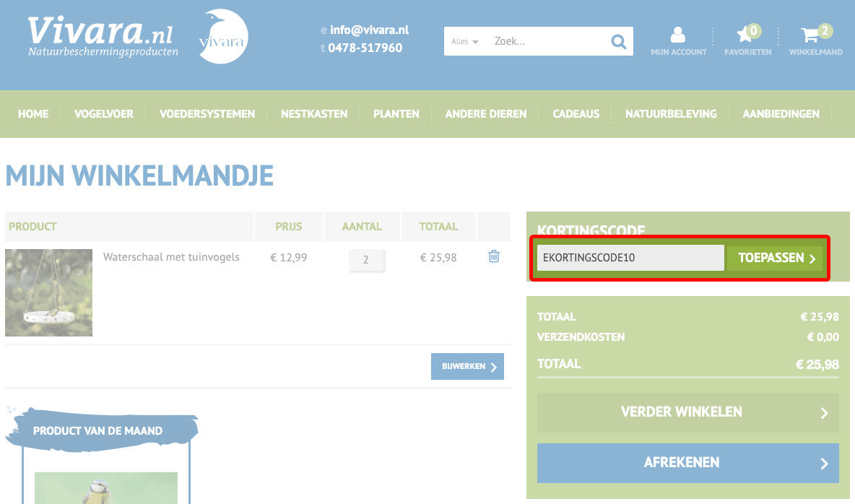This screenshot has height=504, width=855.
Task: Open the Aanbiedingen menu
Action: [x=781, y=114]
